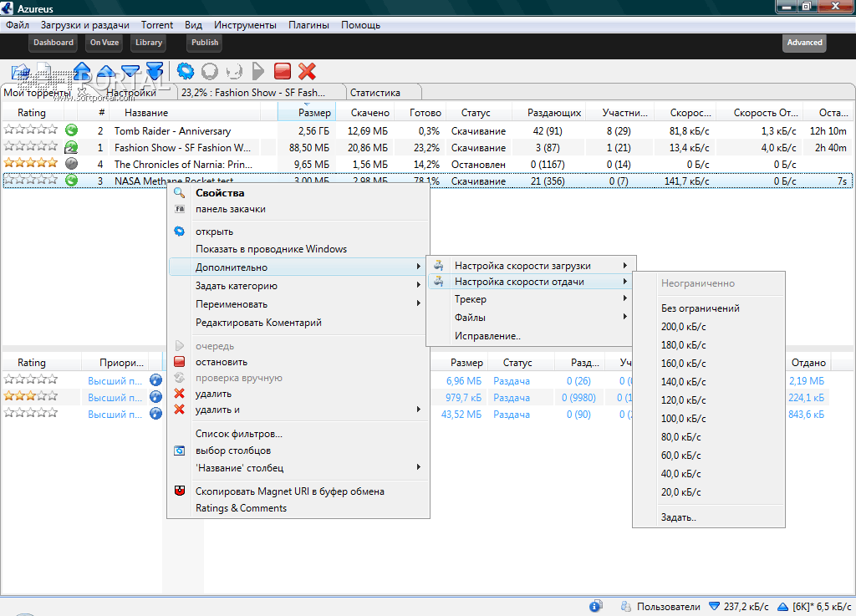The image size is (856, 616).
Task: Click the greyed-out recheck toolbar icon
Action: pos(234,71)
